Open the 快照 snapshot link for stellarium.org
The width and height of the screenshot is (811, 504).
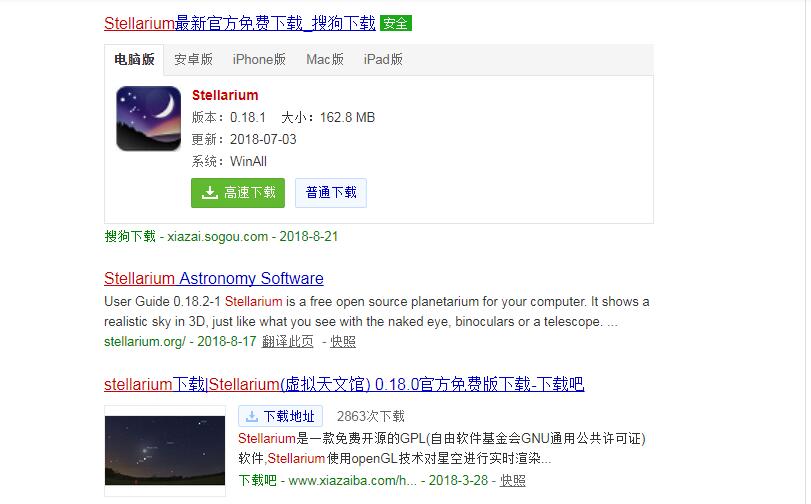343,342
